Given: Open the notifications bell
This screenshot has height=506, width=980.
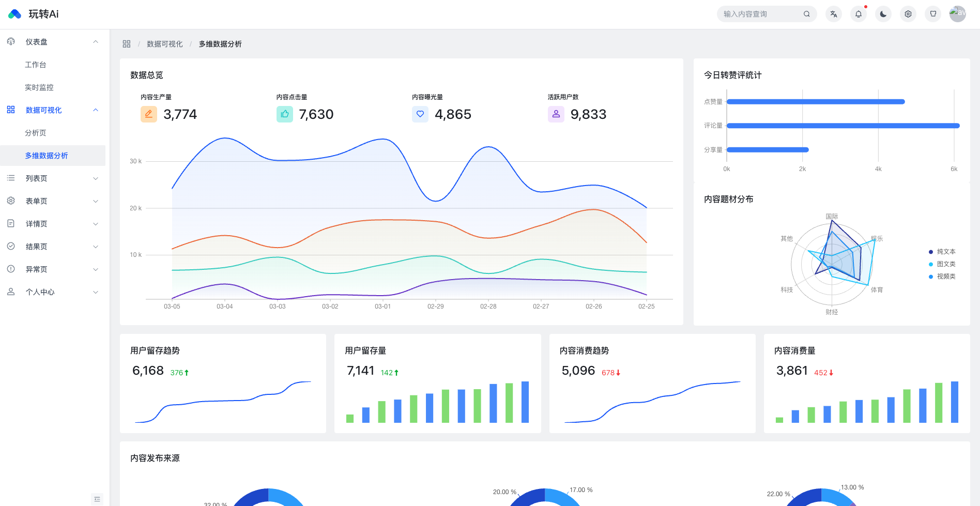Looking at the screenshot, I should pyautogui.click(x=859, y=14).
